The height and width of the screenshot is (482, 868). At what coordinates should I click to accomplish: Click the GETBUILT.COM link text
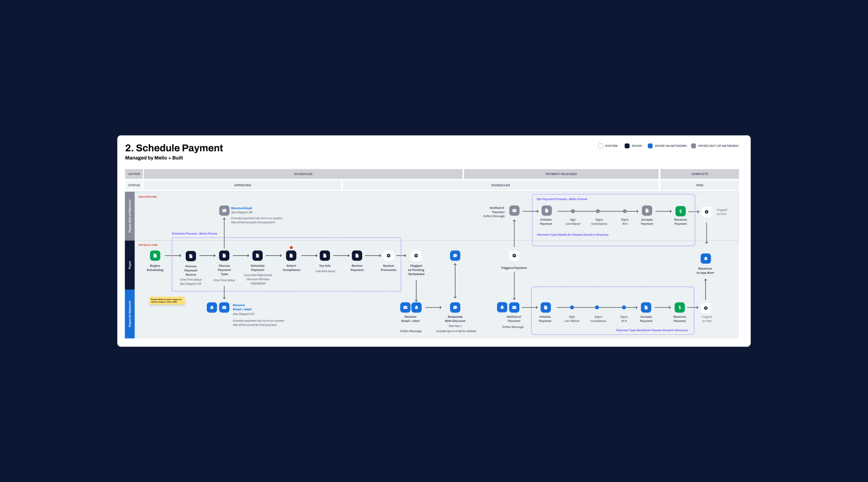pyautogui.click(x=148, y=245)
